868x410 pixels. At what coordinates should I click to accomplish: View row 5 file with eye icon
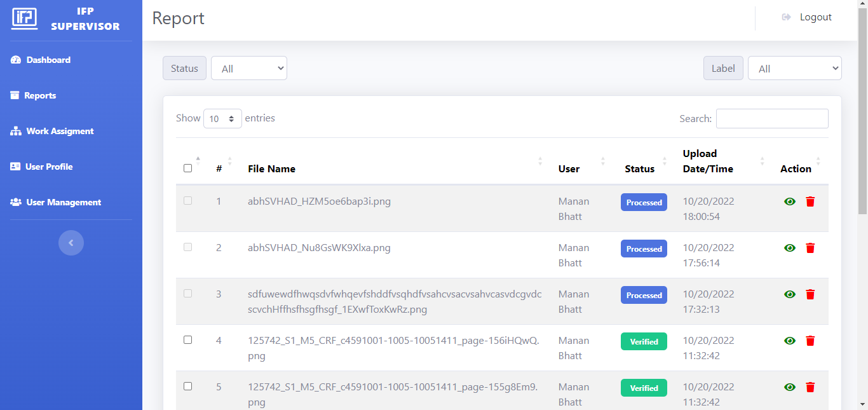pos(790,387)
